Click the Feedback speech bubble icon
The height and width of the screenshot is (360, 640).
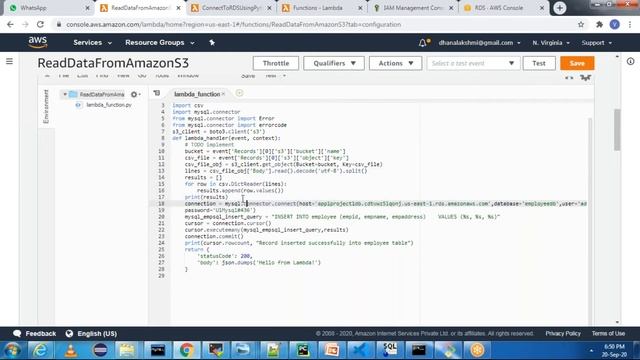coord(17,333)
